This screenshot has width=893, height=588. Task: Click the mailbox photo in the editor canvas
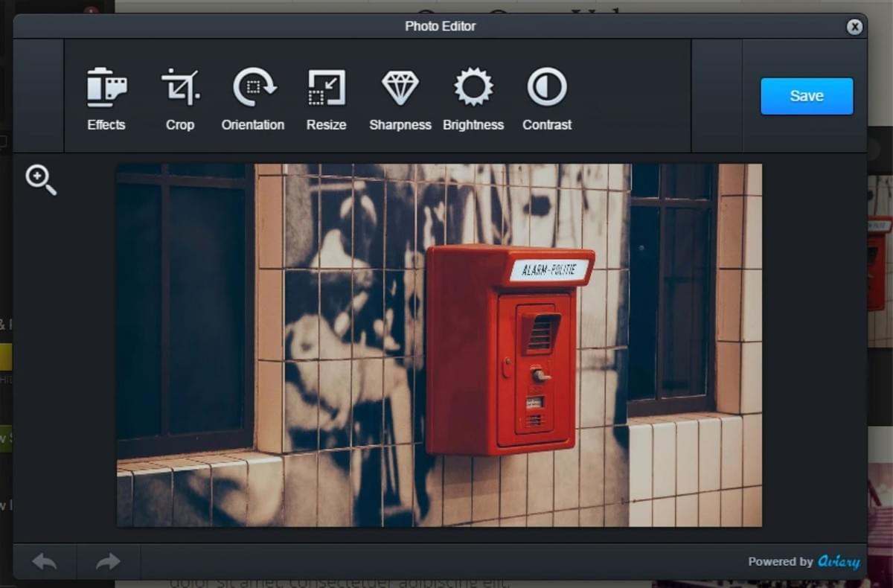click(439, 345)
